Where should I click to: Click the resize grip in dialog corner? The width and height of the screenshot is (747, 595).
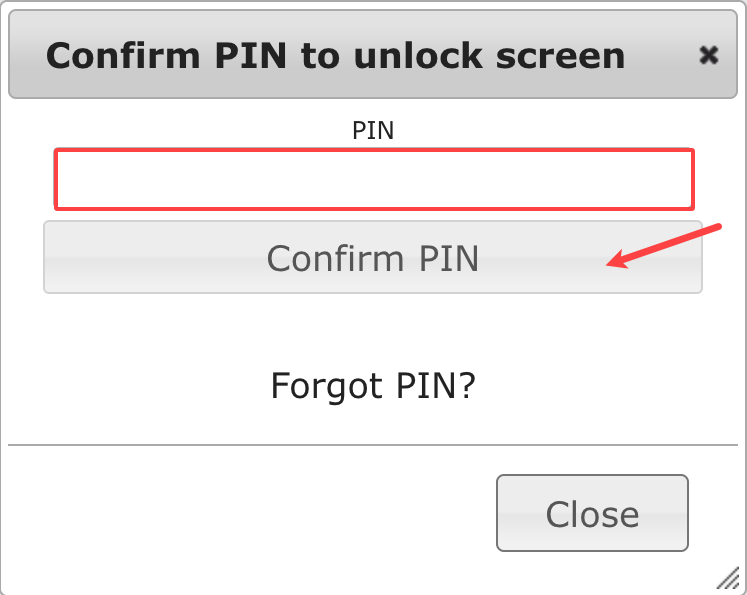[x=727, y=578]
